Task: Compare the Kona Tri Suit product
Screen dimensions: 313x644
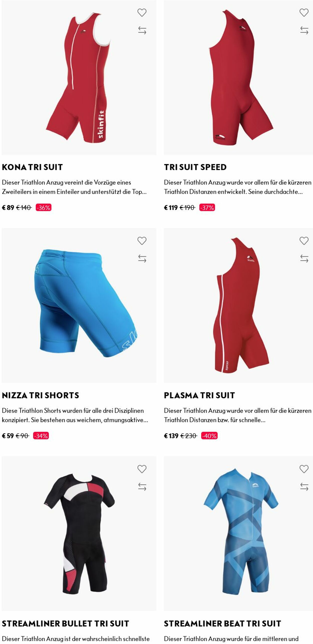Action: click(142, 30)
